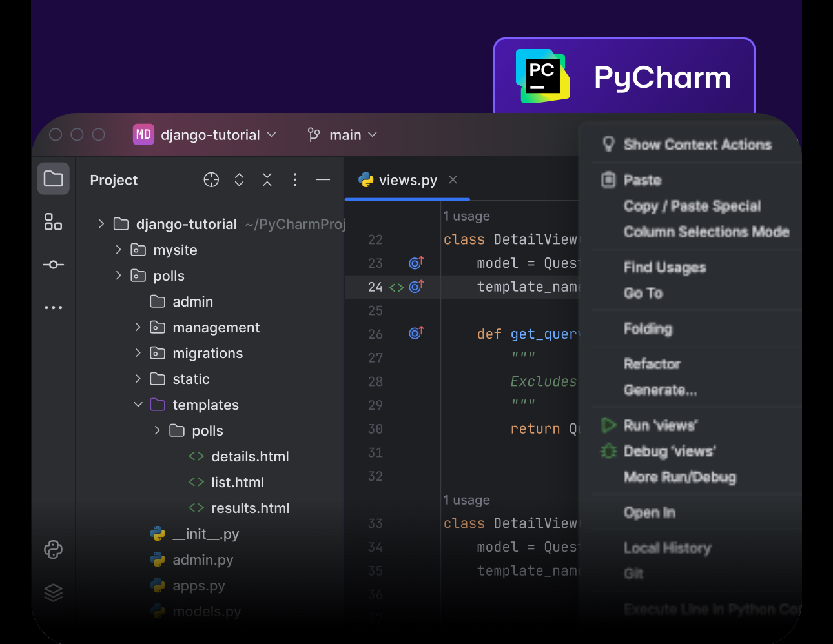Click override gutter icon on line 23
The height and width of the screenshot is (644, 833).
[416, 263]
